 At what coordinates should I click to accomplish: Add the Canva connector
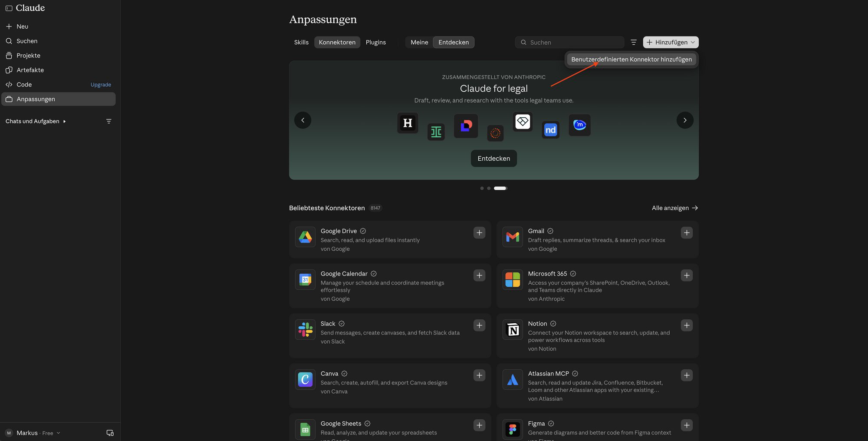(479, 375)
